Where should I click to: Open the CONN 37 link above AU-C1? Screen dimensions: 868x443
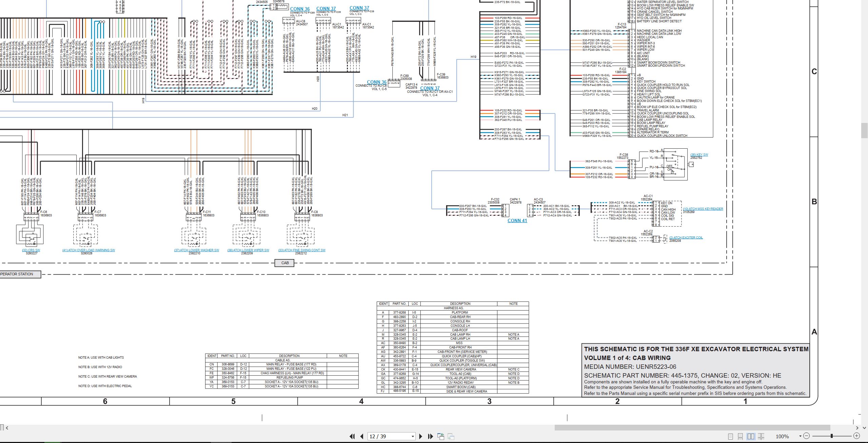[x=326, y=9]
